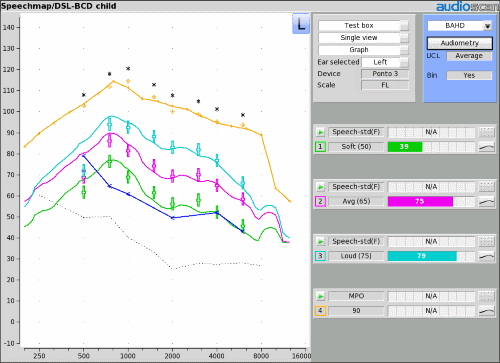The image size is (500, 363).
Task: Start the Test 3 Loud (75) play button
Action: pyautogui.click(x=320, y=241)
